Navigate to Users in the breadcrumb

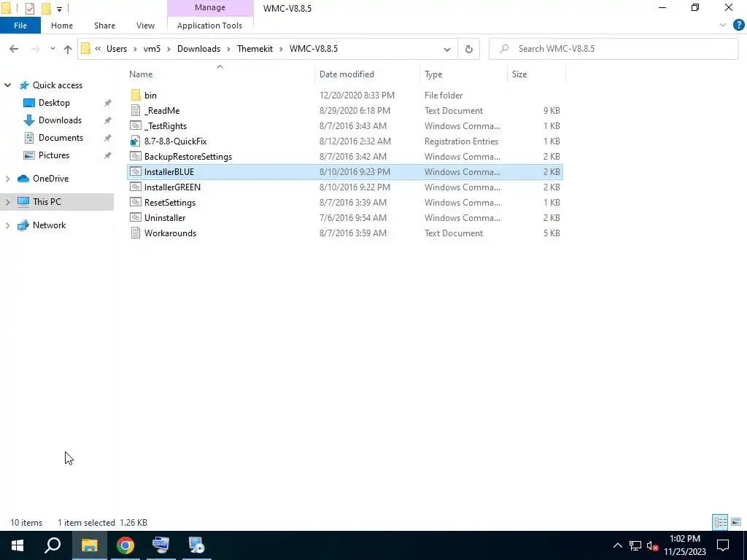click(117, 49)
